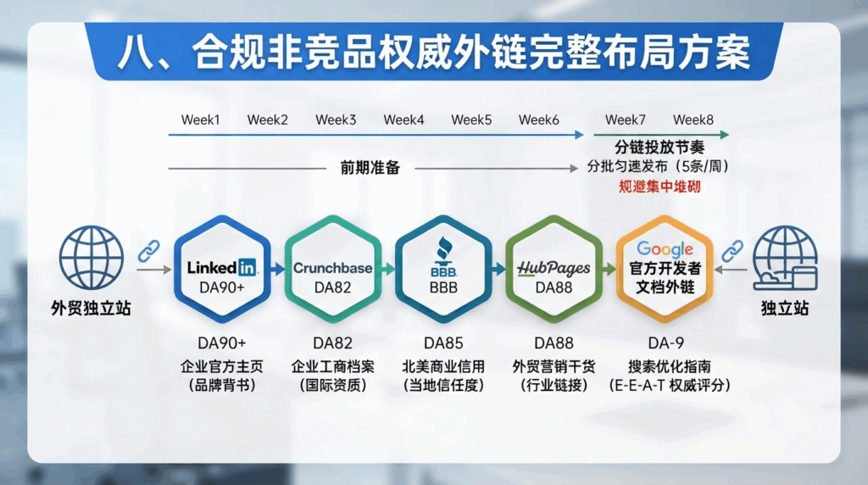
Task: Click the DA85 caption below the BBB hexagon
Action: (x=443, y=343)
